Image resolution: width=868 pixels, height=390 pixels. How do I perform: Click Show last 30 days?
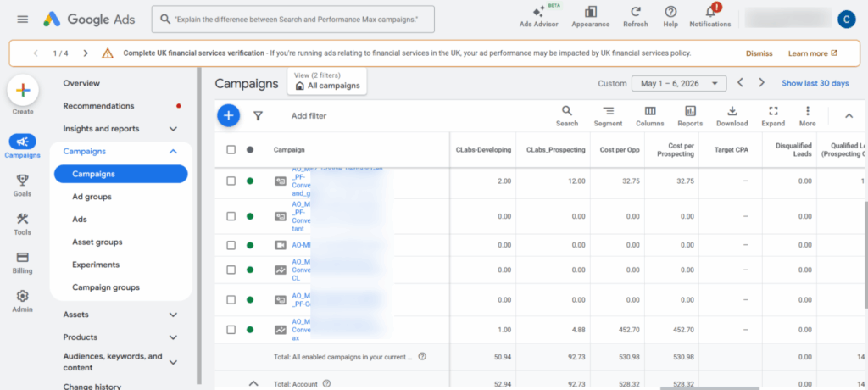pos(815,83)
